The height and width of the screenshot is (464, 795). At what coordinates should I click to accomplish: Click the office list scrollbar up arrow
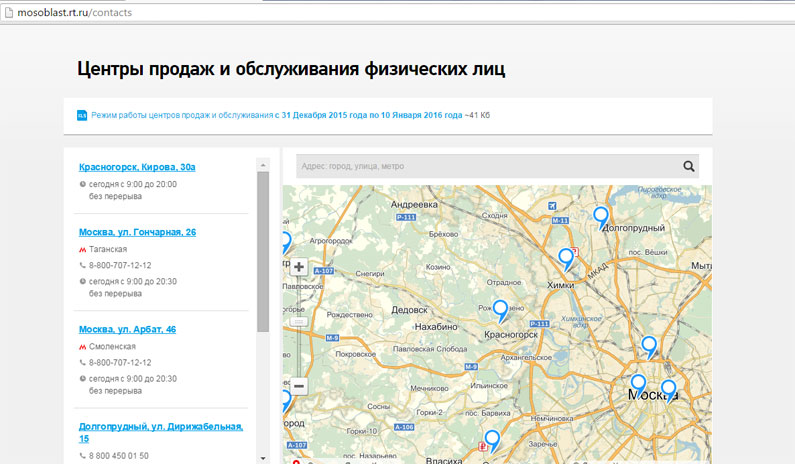tap(263, 164)
